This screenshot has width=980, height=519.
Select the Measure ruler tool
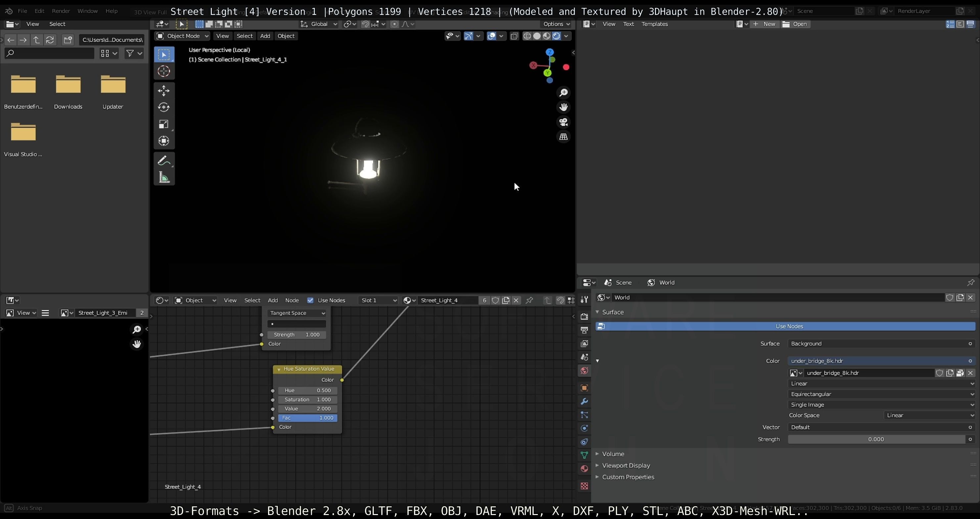(164, 178)
